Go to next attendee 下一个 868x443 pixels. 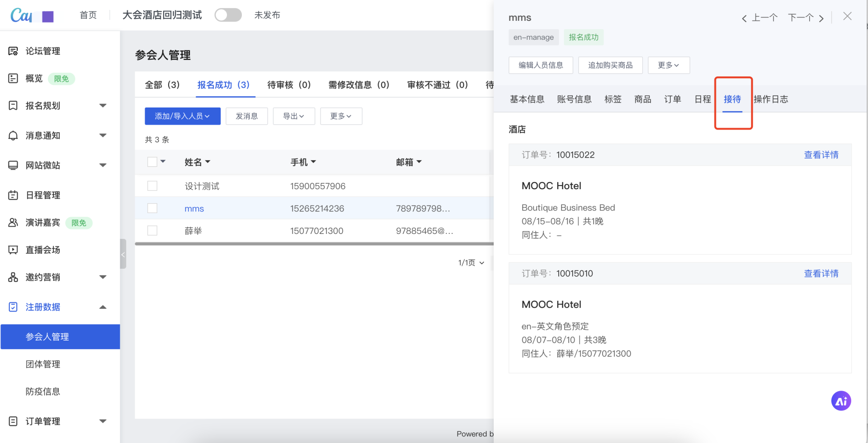806,18
